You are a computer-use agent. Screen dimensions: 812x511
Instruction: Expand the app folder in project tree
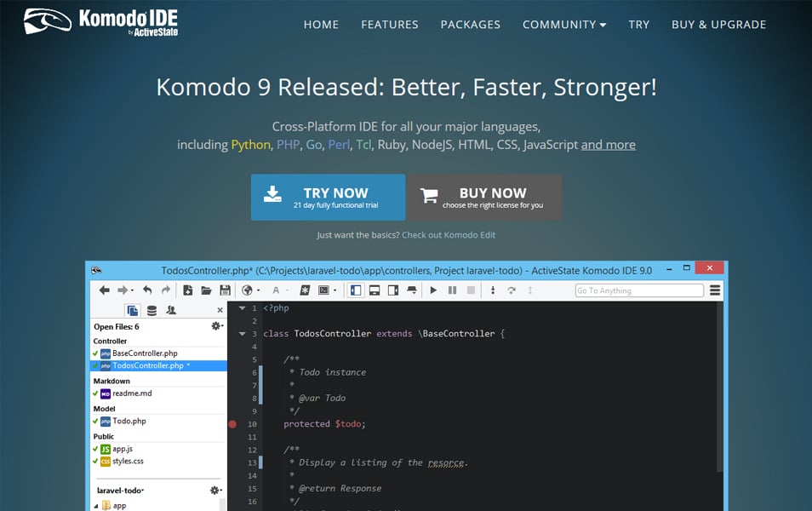[x=95, y=505]
